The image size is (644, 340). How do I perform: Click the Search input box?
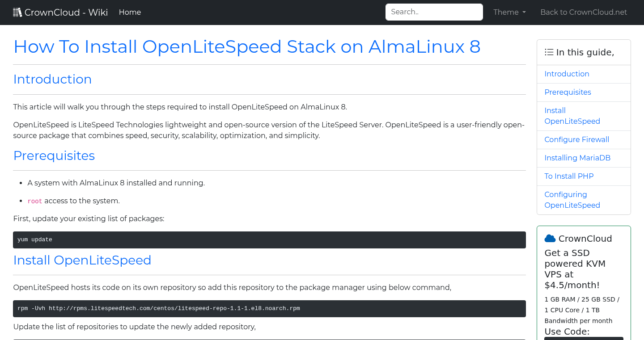coord(434,12)
